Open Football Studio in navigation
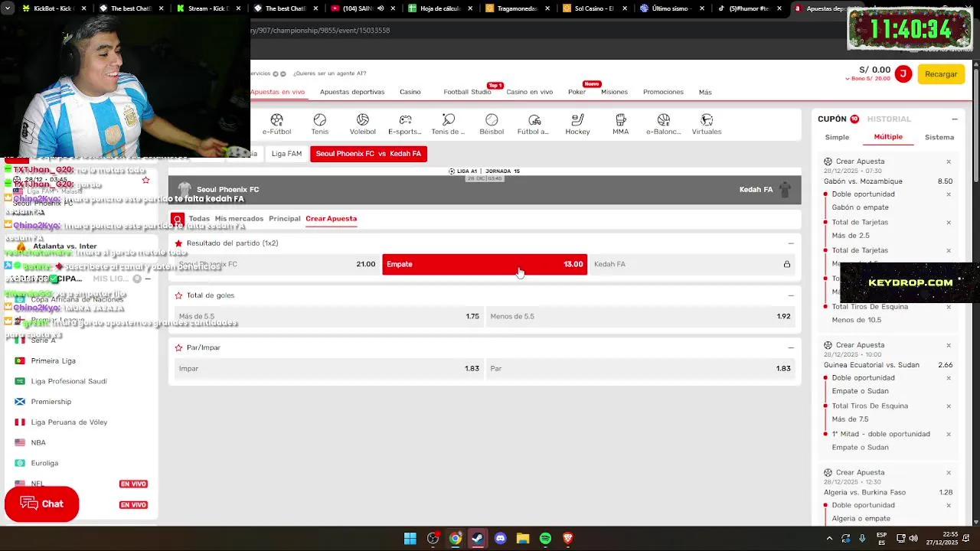Screen dimensions: 980x551 pos(467,92)
